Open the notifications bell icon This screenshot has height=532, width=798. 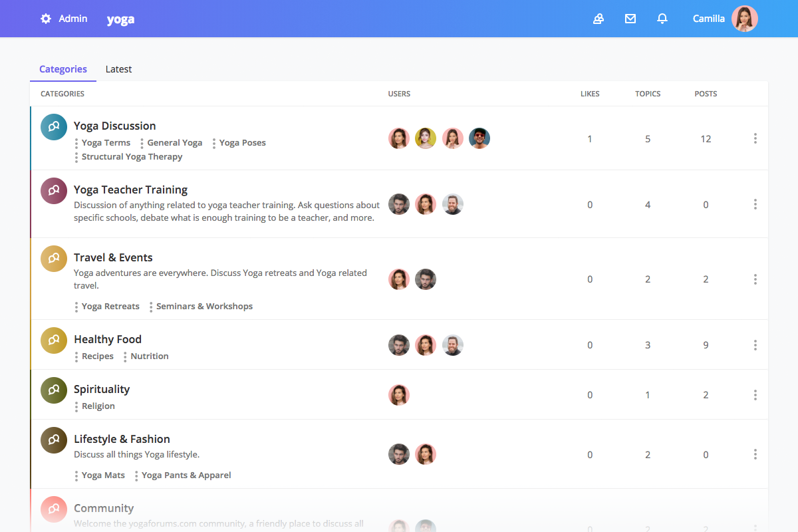click(662, 19)
